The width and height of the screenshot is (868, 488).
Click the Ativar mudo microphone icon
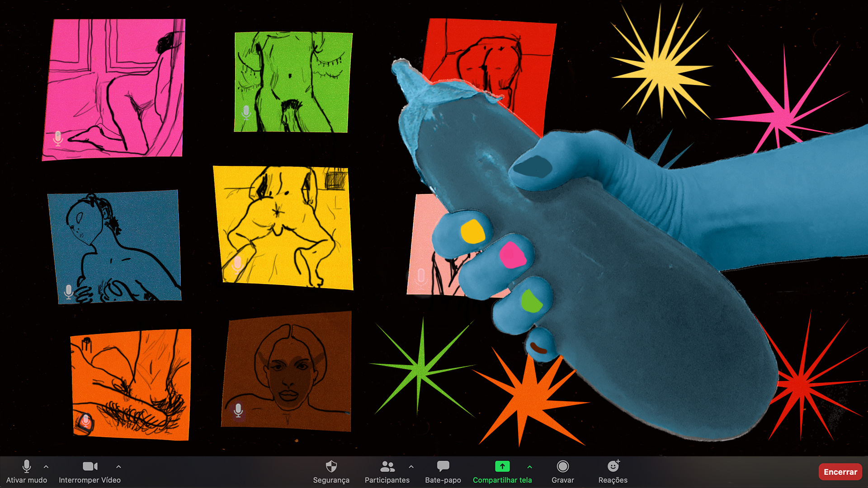click(x=26, y=466)
